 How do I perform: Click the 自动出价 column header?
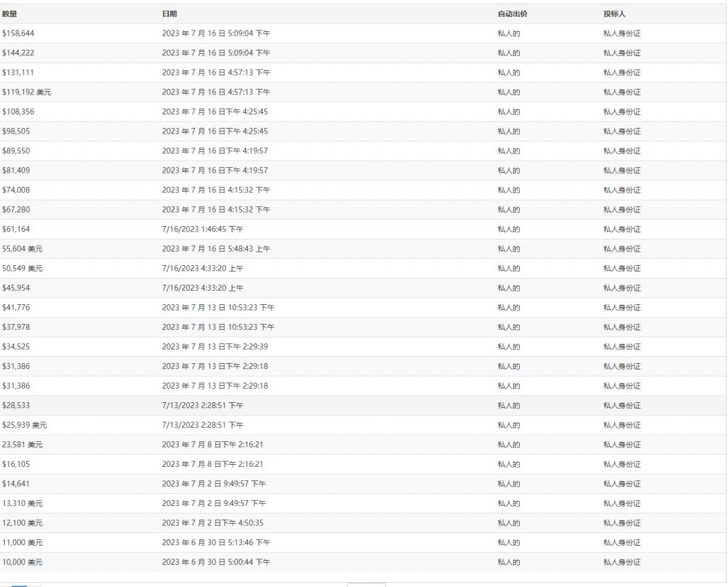point(512,14)
